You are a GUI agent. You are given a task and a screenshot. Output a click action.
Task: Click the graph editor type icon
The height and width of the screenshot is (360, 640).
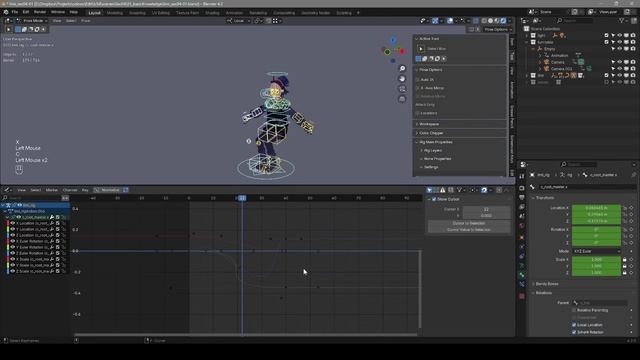pyautogui.click(x=7, y=190)
